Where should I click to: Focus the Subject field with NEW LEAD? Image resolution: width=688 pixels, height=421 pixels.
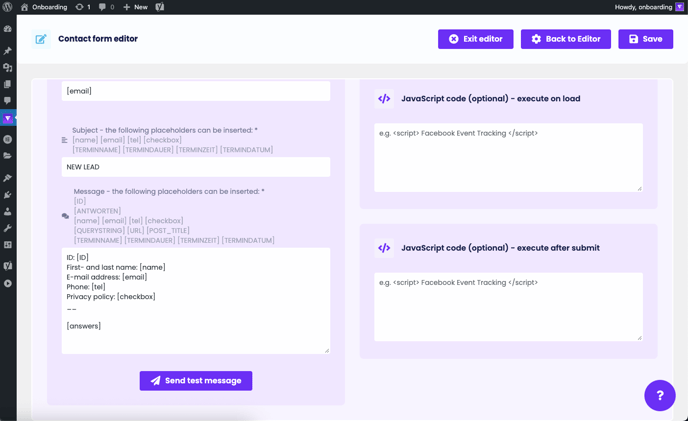click(x=196, y=167)
